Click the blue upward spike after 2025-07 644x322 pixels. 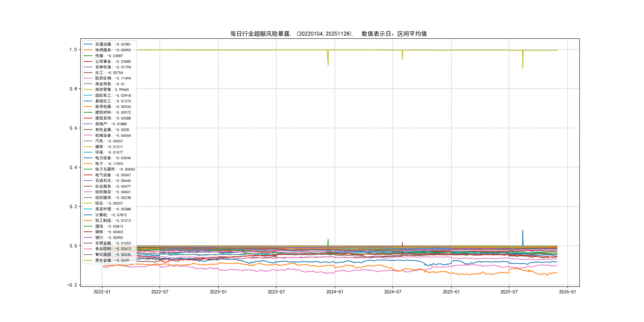(x=523, y=236)
